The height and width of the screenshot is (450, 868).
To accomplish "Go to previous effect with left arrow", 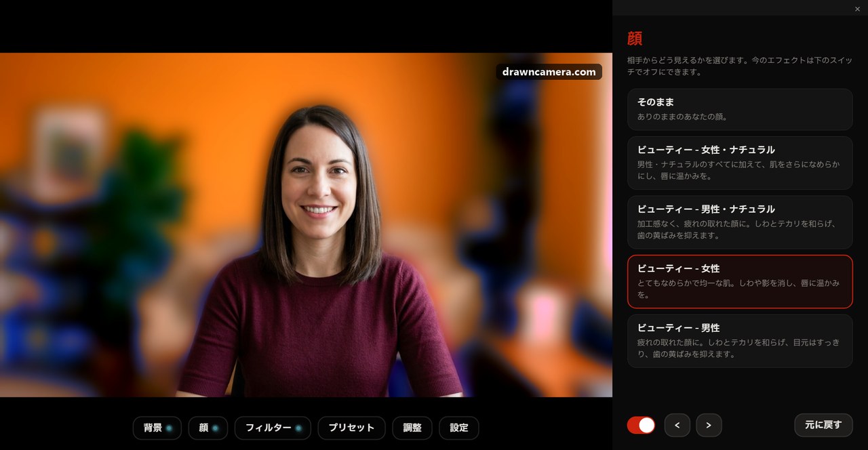I will [677, 425].
